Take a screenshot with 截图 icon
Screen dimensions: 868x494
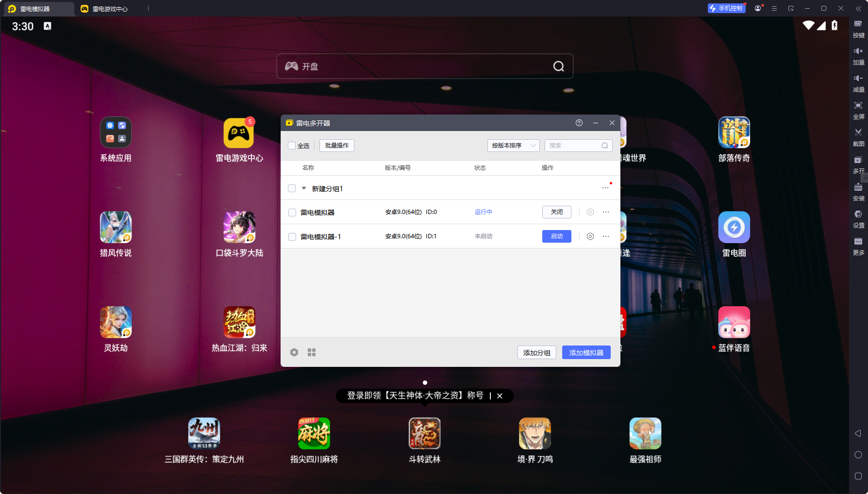pos(858,138)
